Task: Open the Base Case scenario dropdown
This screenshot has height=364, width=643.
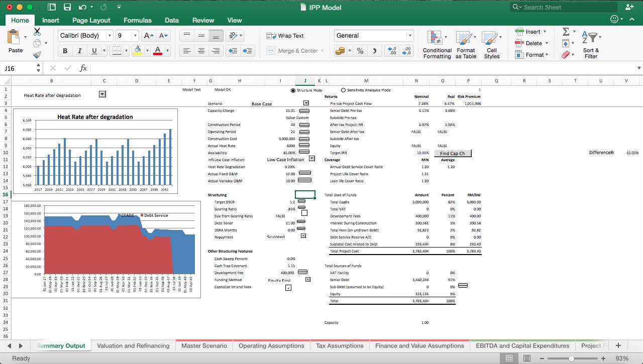Action: (x=306, y=103)
